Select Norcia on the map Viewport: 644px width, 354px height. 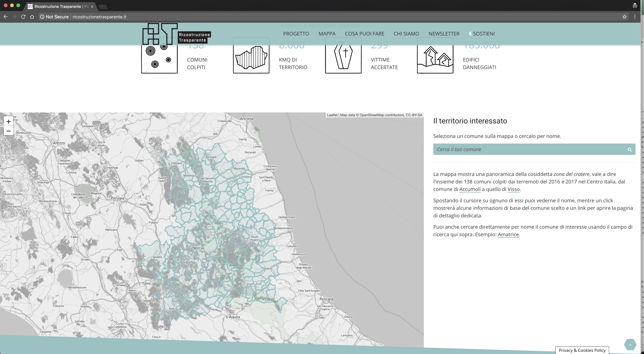click(x=198, y=248)
